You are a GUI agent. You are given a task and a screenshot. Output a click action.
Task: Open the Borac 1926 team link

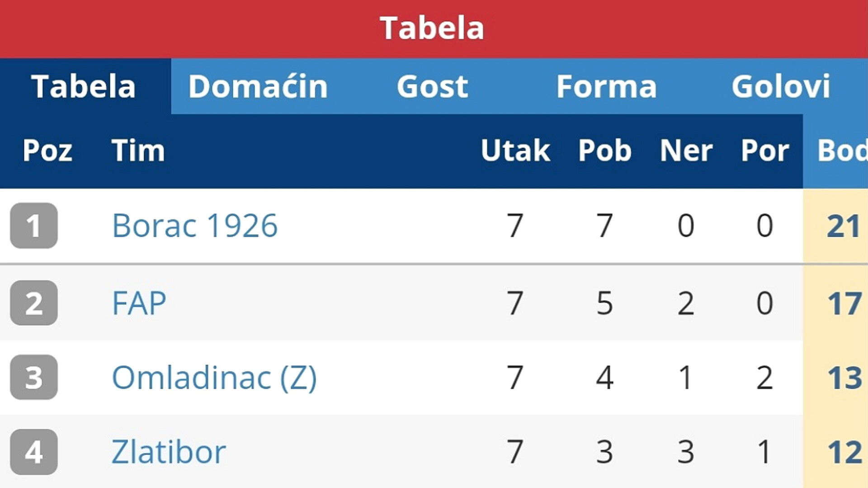195,225
